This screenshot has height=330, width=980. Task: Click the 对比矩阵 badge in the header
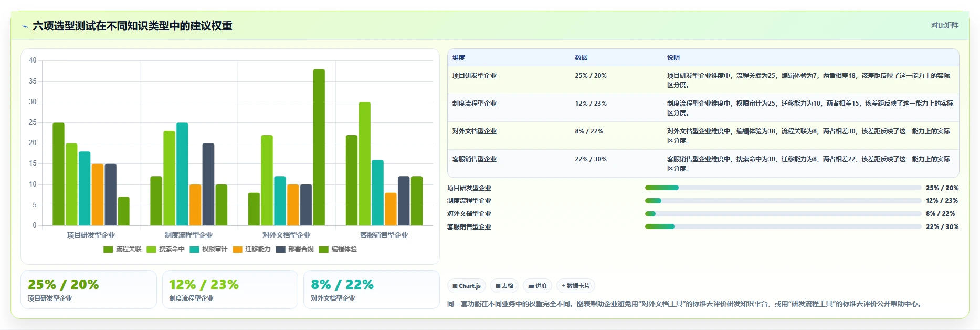click(944, 25)
